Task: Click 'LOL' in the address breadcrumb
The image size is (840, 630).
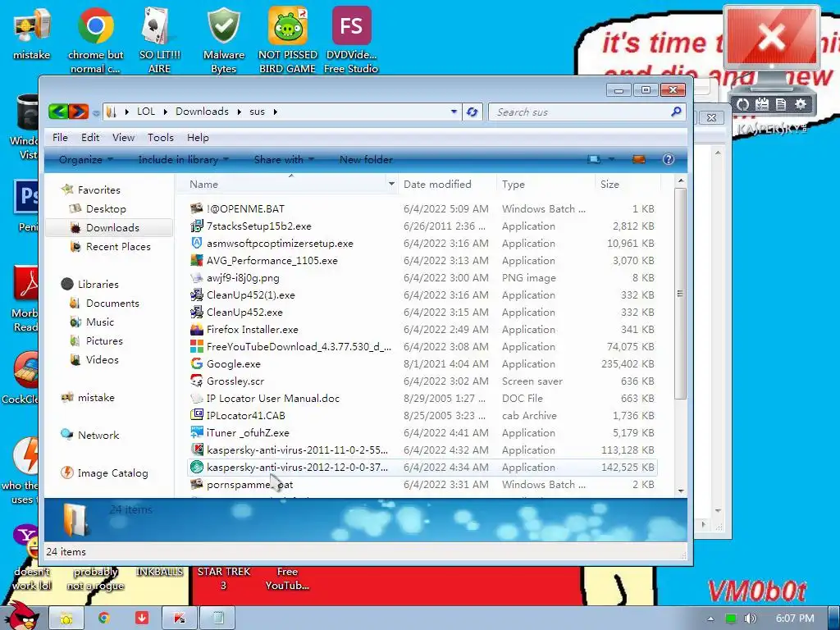Action: 146,112
